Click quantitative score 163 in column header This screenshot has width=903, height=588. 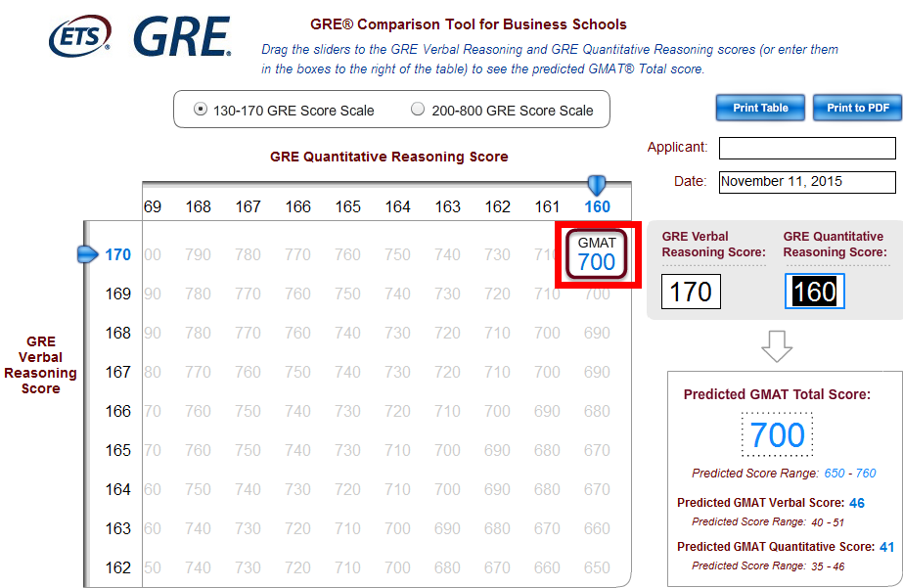click(x=448, y=206)
